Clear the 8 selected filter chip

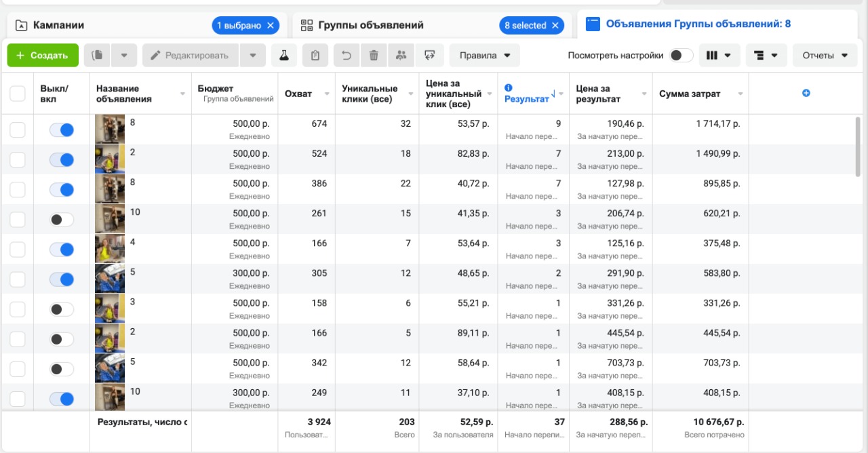point(555,26)
